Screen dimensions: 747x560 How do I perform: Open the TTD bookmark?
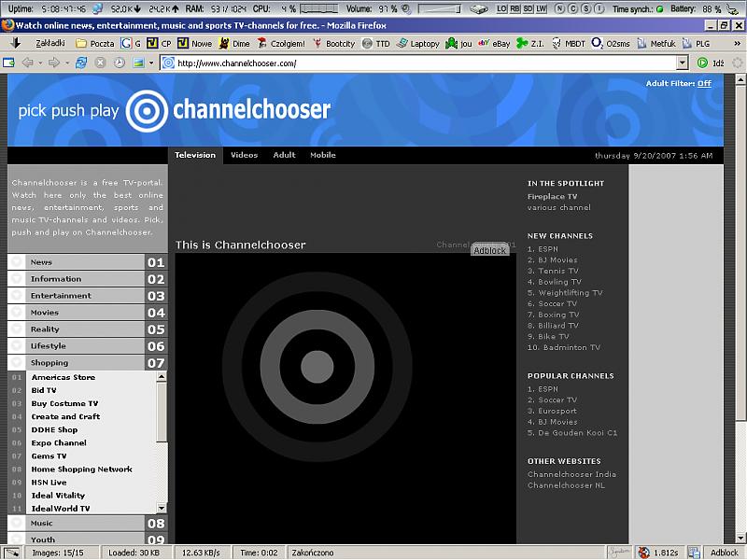click(x=376, y=43)
